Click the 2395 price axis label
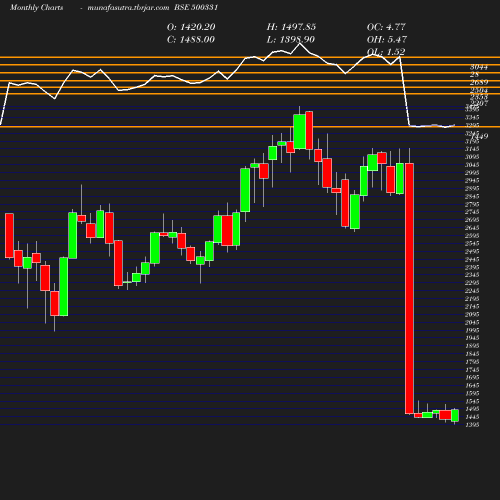Image resolution: width=500 pixels, height=500 pixels. pyautogui.click(x=472, y=267)
